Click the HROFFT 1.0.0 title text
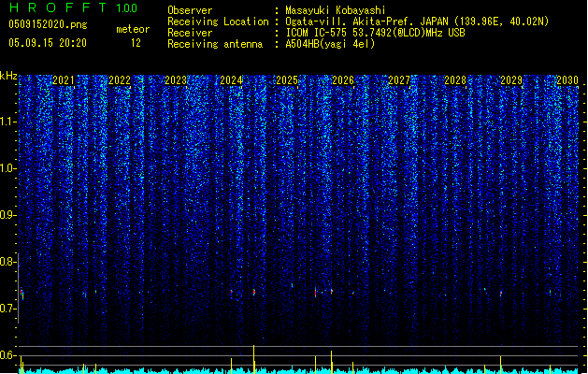588x374 pixels. (x=73, y=7)
